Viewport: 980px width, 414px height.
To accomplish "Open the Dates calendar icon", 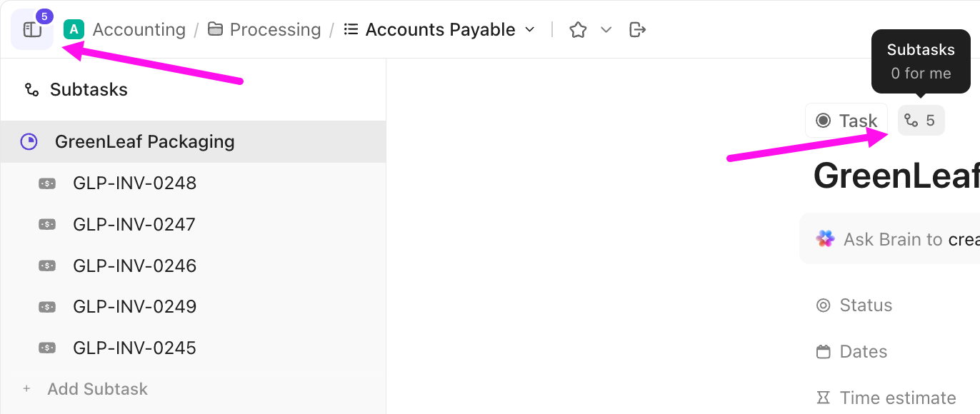I will (x=824, y=351).
